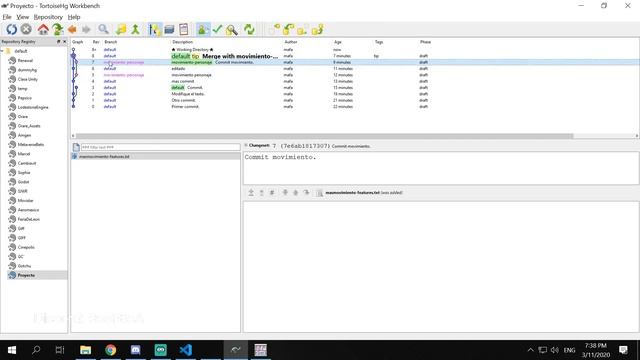Open the Filter/search magnifier in toolbar
This screenshot has width=640, height=360.
coord(103,29)
